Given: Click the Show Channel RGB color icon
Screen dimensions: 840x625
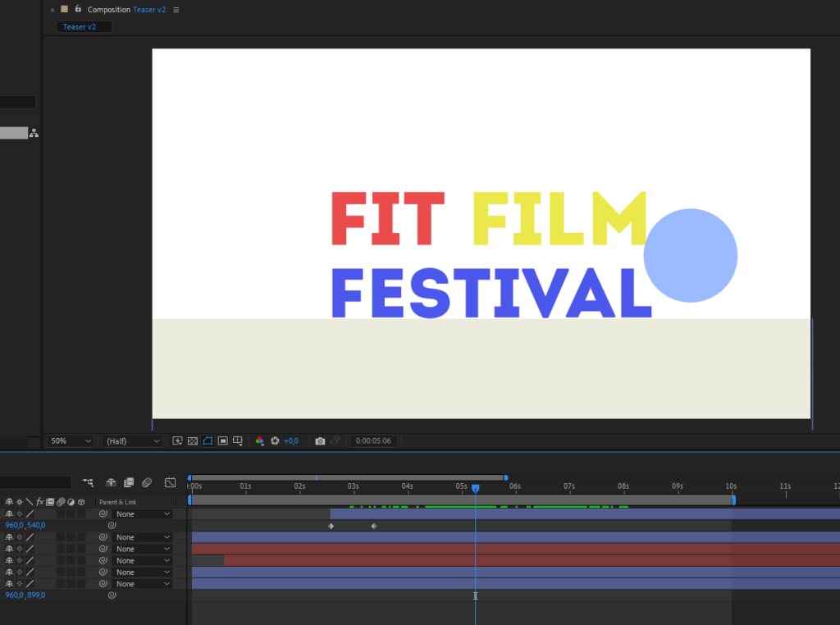Looking at the screenshot, I should [x=260, y=441].
